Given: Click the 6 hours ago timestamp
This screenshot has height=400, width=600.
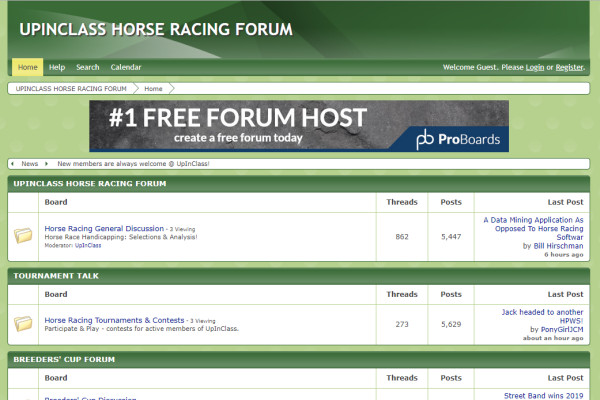Looking at the screenshot, I should click(564, 255).
